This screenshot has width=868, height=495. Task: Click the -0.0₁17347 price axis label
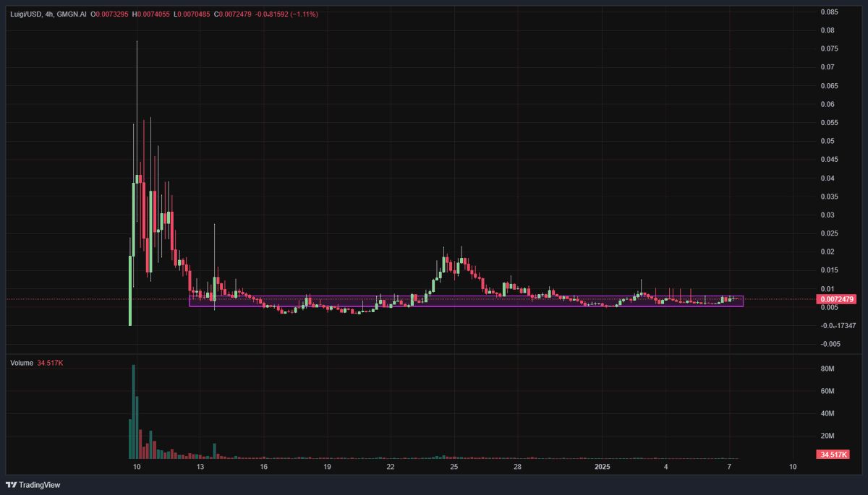(838, 326)
